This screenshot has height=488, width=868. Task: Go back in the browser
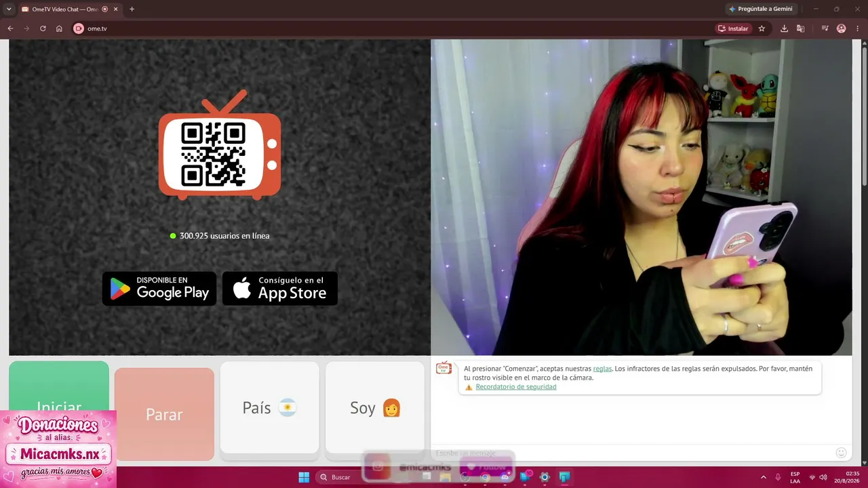[x=10, y=28]
